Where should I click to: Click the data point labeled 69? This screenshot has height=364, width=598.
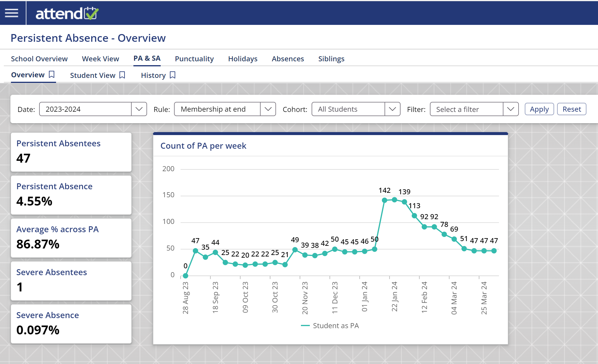tap(454, 239)
